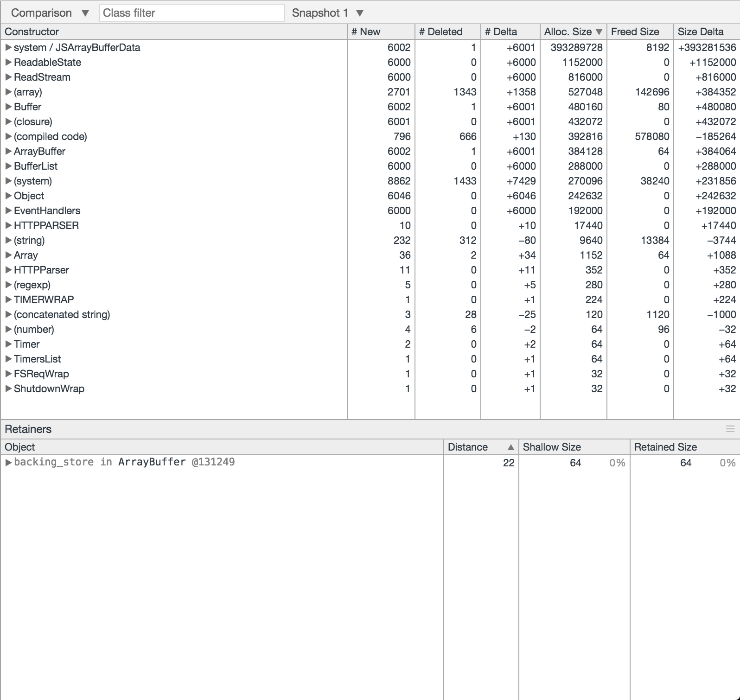Screen dimensions: 740x700
Task: Expand the (system) row
Action: (8, 181)
